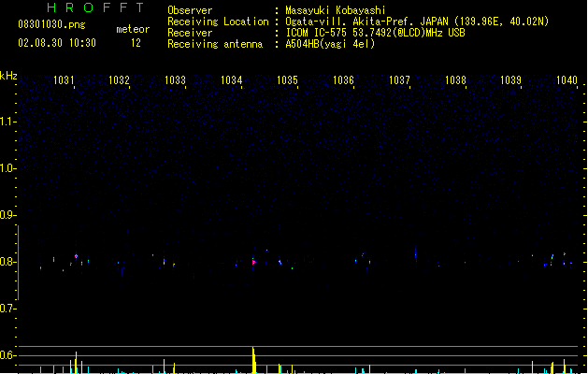Image resolution: width=588 pixels, height=374 pixels.
Task: Click the bright meteor echo after 1034
Action: [254, 262]
